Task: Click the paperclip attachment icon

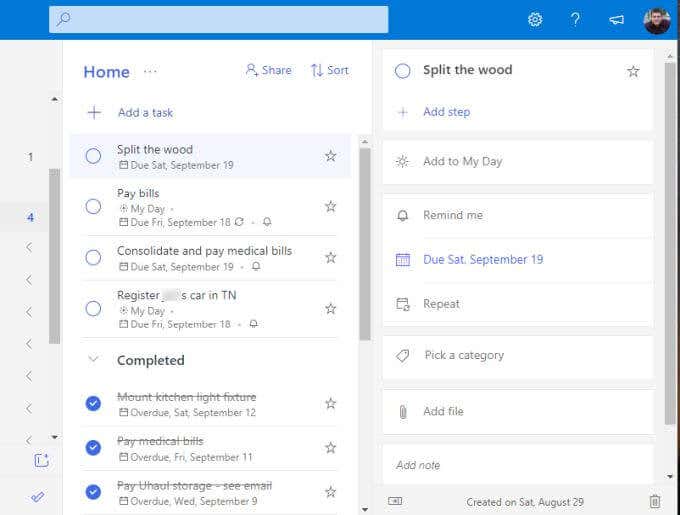Action: point(403,412)
